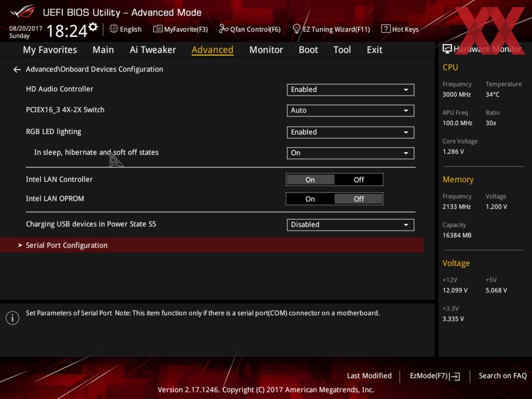
Task: Click the +3.3V value 3.335 V
Action: 453,319
